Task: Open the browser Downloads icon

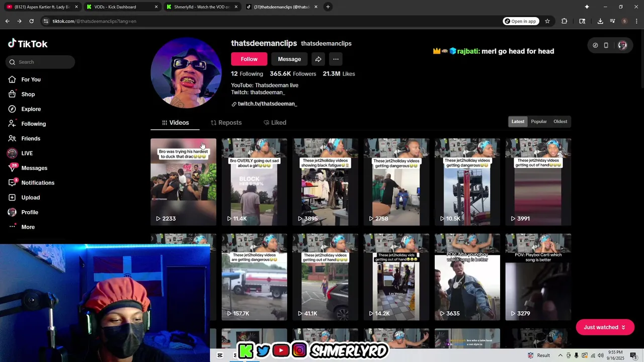Action: (600, 21)
